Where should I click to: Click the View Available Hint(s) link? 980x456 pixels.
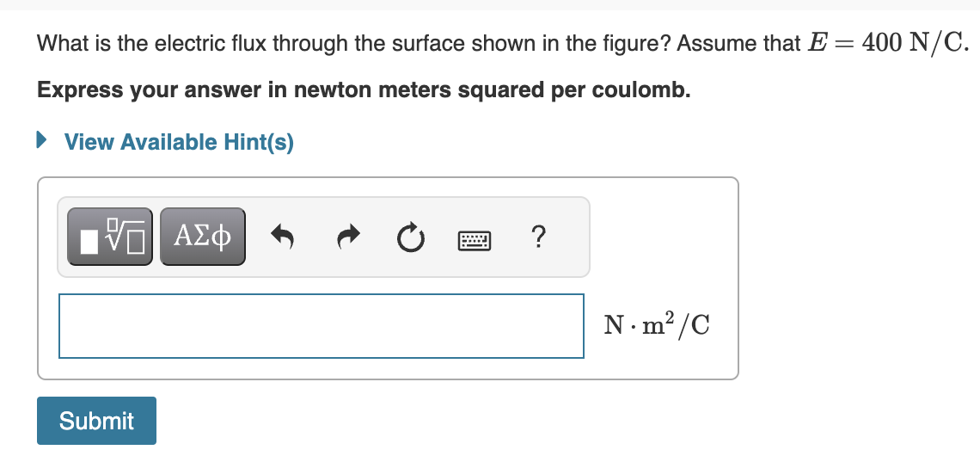pyautogui.click(x=179, y=142)
